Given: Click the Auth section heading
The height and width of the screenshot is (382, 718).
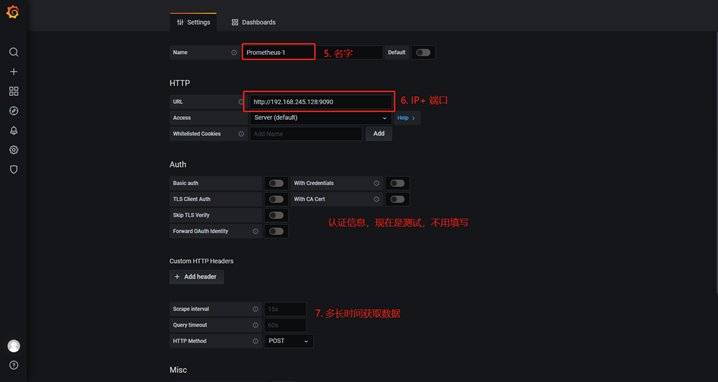Looking at the screenshot, I should [178, 164].
